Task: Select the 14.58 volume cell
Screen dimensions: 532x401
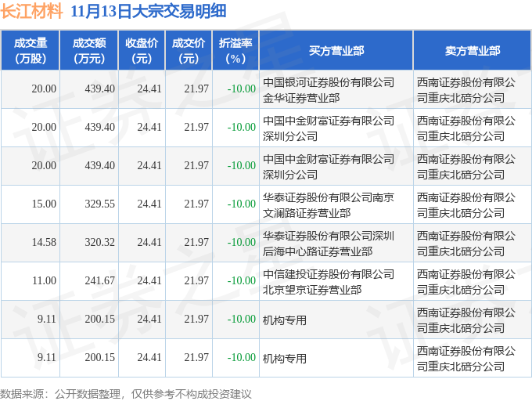Action: [x=44, y=243]
